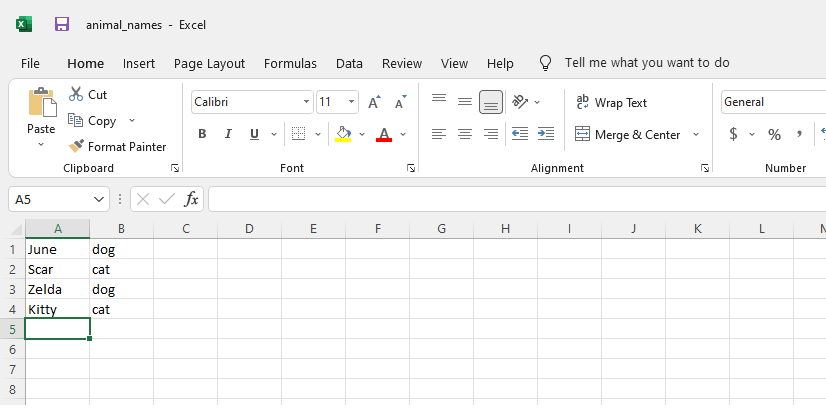Image resolution: width=826 pixels, height=417 pixels.
Task: Expand fill color palette arrow
Action: click(x=362, y=134)
